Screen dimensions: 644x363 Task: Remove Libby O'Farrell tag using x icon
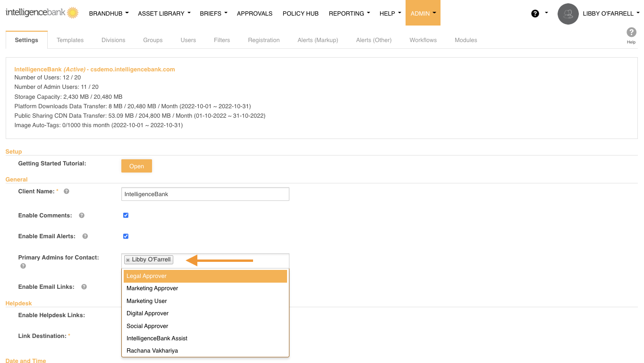click(x=128, y=260)
